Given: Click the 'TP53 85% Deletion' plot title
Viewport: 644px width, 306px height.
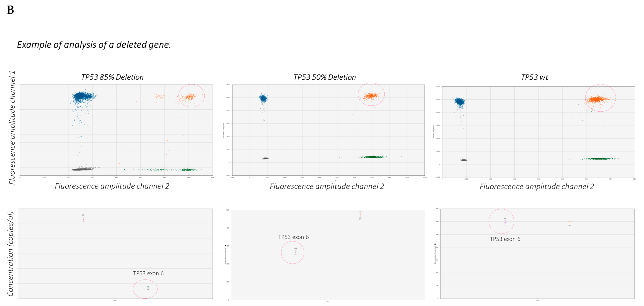Looking at the screenshot, I should click(112, 77).
